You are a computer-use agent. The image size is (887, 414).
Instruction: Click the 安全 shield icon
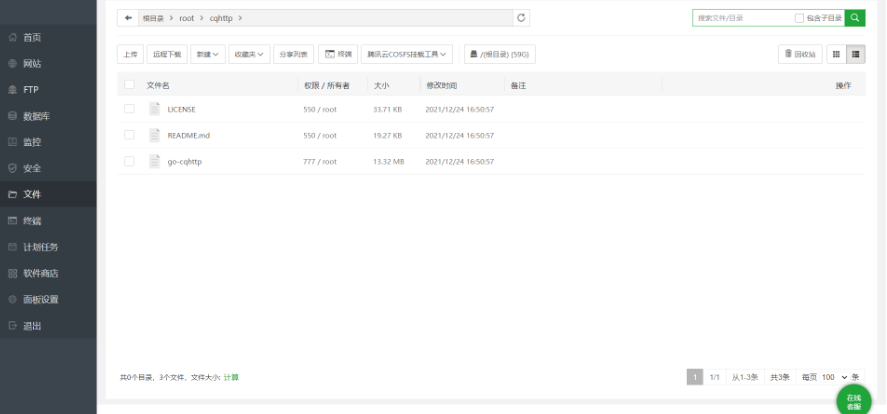12,169
